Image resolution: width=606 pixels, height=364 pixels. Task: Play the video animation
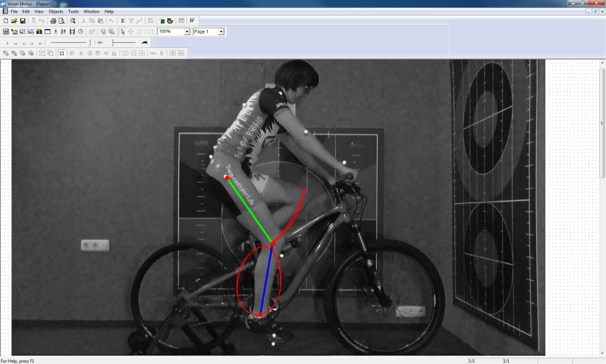point(7,43)
